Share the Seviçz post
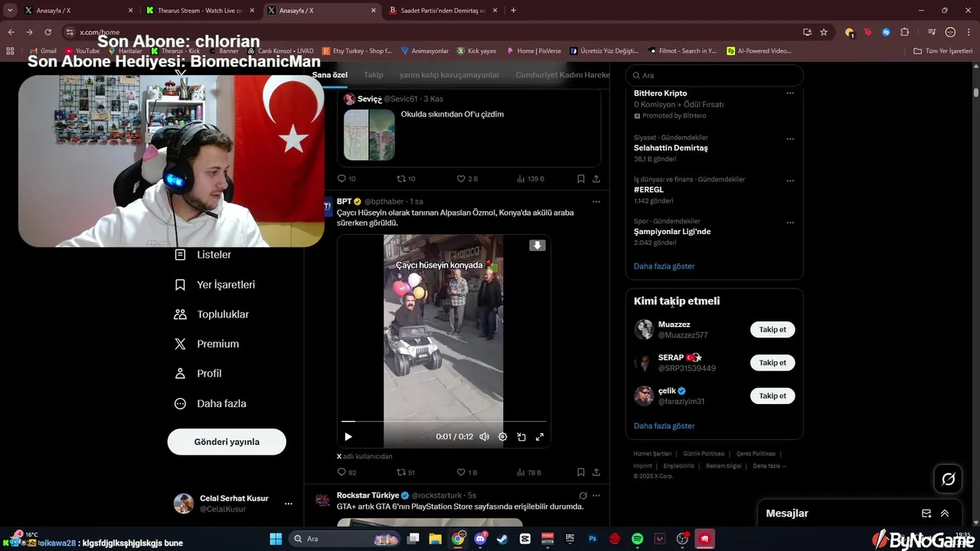 point(596,178)
